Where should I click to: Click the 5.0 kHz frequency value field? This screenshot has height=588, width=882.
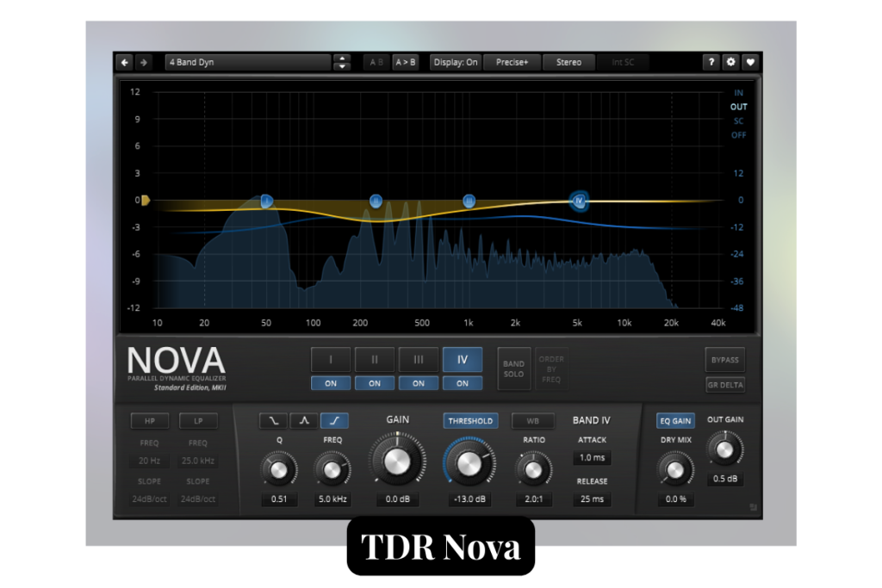click(332, 498)
